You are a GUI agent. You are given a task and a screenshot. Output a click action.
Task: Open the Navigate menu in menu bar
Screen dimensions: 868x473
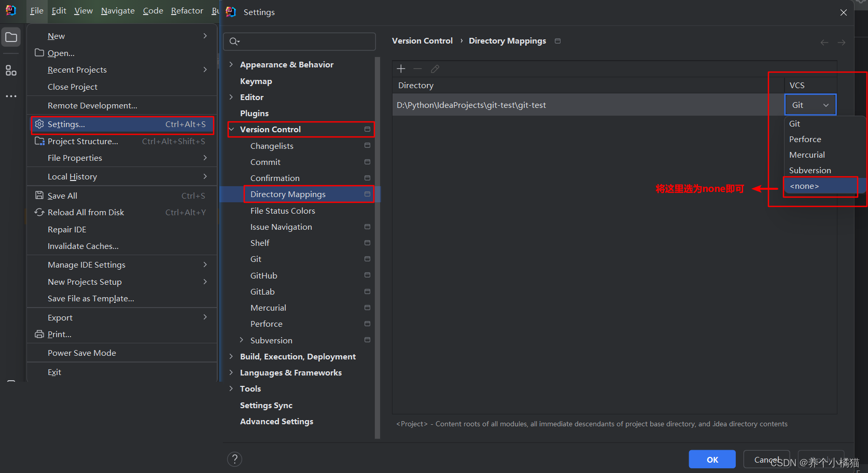coord(118,11)
